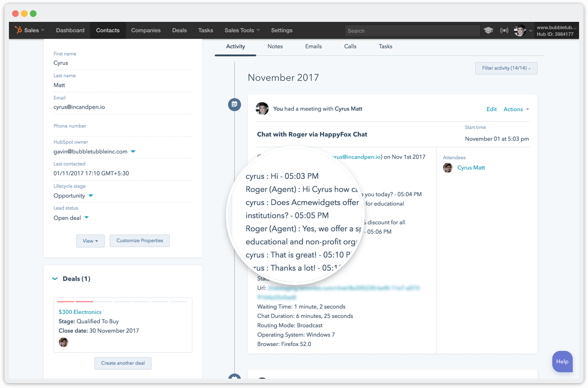Click Operating System: Windows 7 text
This screenshot has width=588, height=388.
pos(296,335)
